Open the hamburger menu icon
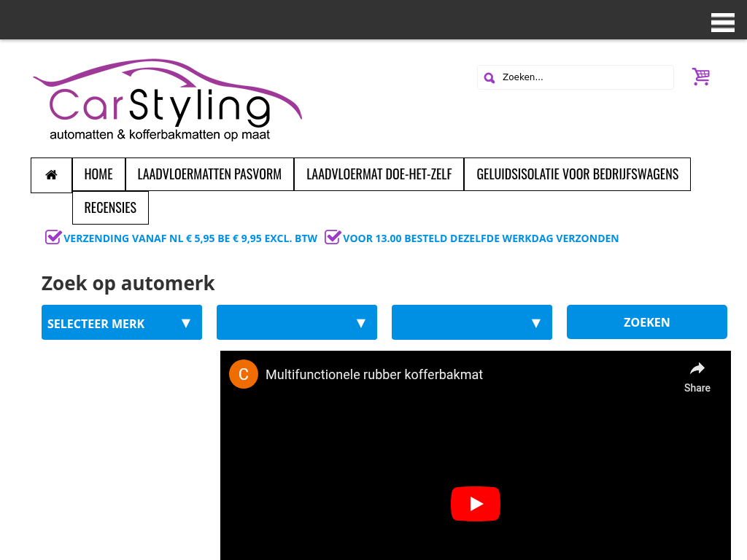The width and height of the screenshot is (747, 560). point(722,23)
